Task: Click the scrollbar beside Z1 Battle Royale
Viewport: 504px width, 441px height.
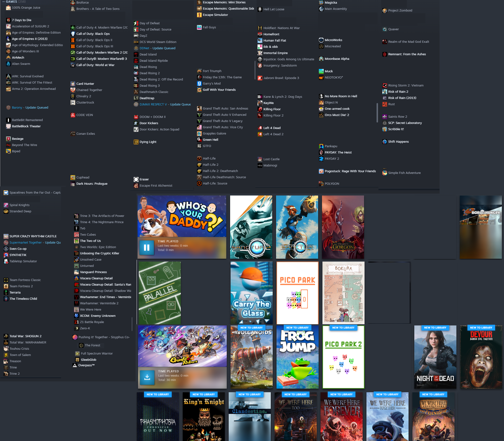Action: click(132, 324)
